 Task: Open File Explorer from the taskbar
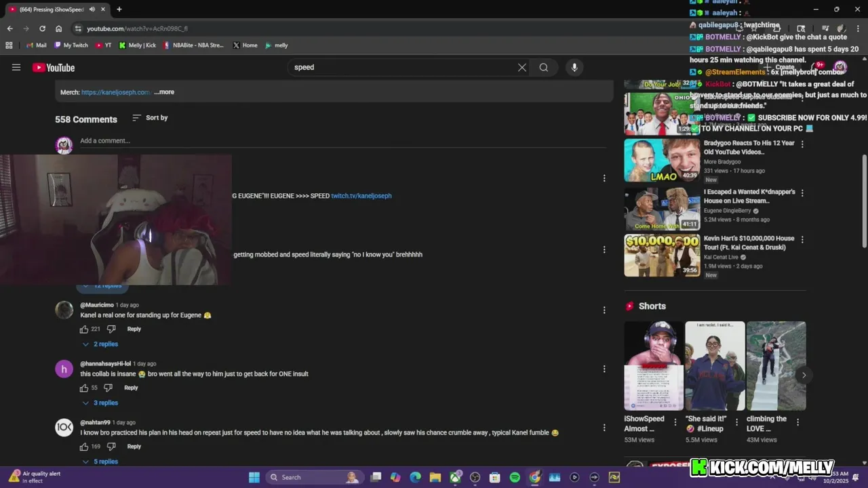pos(435,477)
